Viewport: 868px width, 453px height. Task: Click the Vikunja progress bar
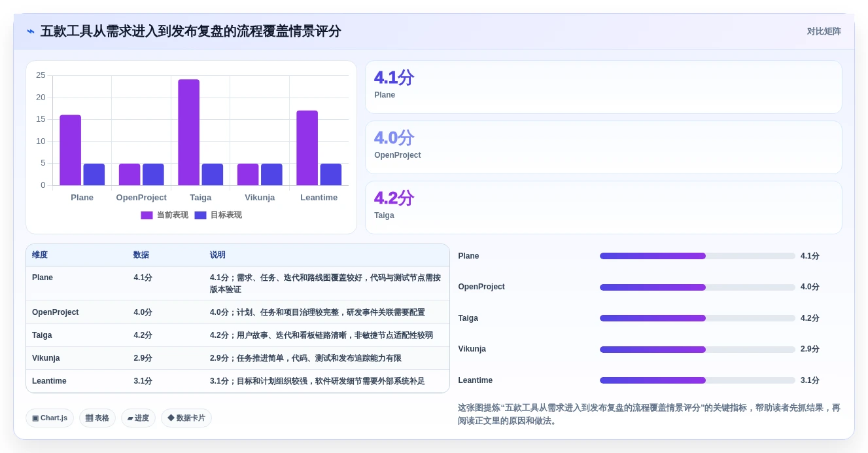click(697, 350)
